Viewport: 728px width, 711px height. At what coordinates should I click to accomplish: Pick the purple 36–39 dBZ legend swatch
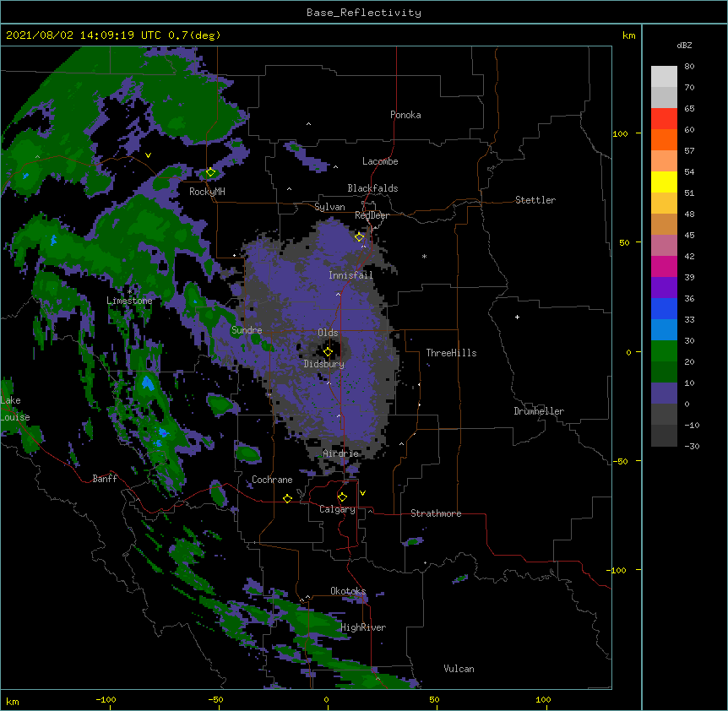[x=664, y=287]
